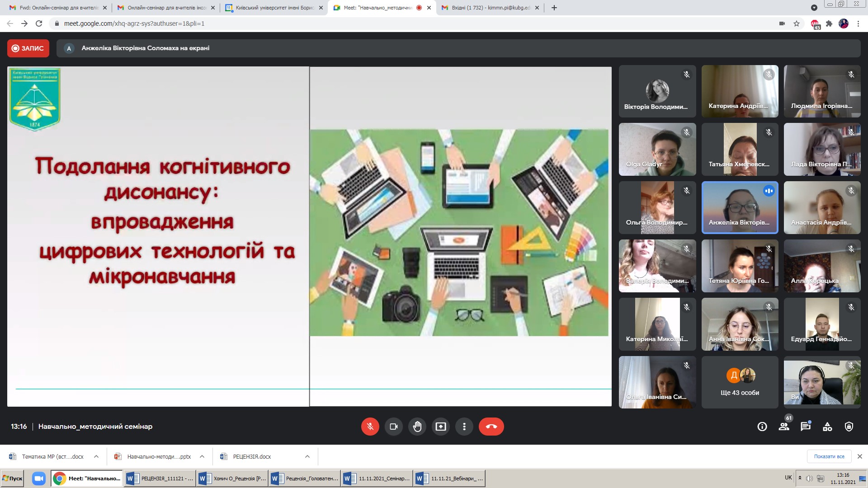868x488 pixels.
Task: Click Показати все downloads button
Action: 829,456
